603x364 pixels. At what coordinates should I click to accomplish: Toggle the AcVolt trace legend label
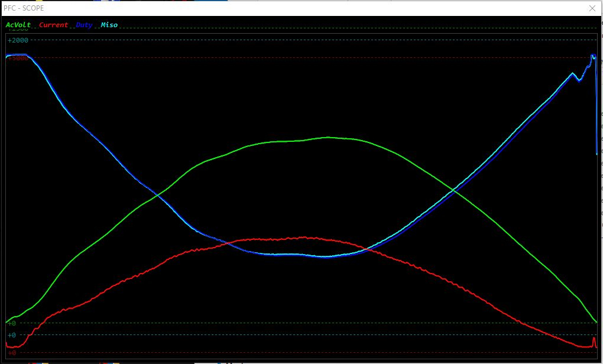(x=18, y=25)
